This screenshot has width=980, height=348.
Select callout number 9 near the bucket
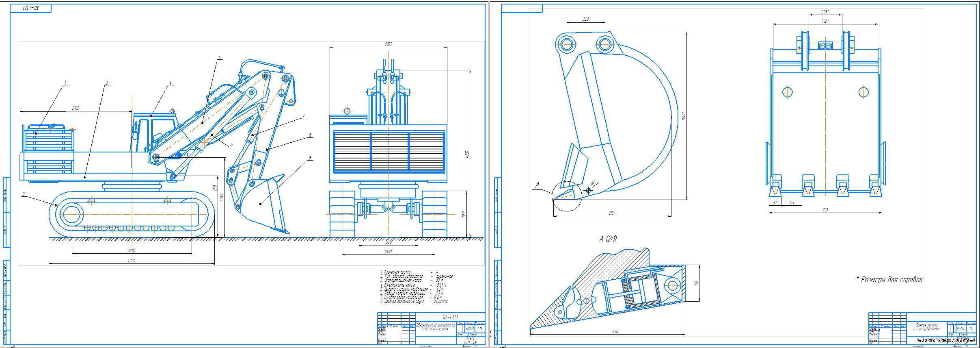pos(311,157)
